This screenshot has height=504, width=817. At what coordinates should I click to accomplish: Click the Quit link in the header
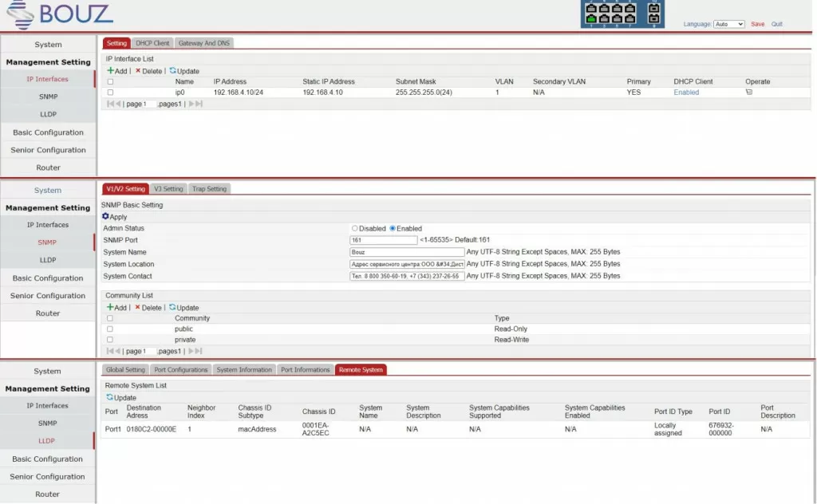click(x=777, y=24)
